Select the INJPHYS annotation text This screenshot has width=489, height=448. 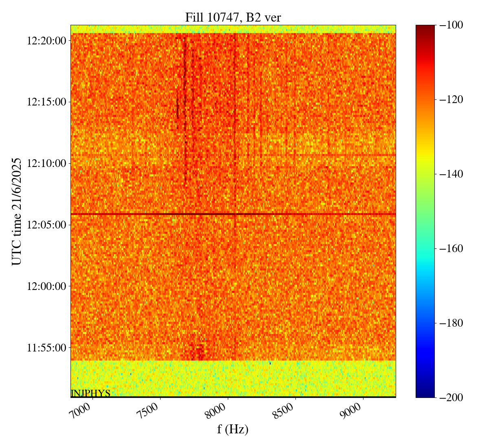coord(90,393)
